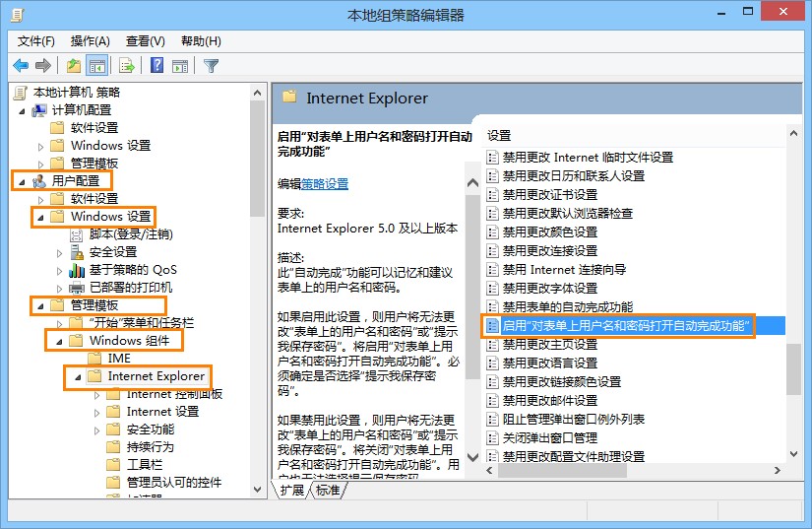Open the 操作(A) menu

click(90, 41)
